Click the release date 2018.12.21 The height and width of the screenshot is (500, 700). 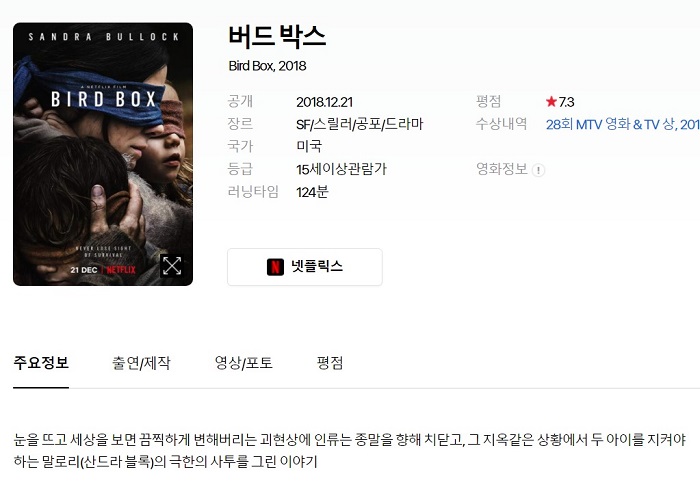click(325, 102)
